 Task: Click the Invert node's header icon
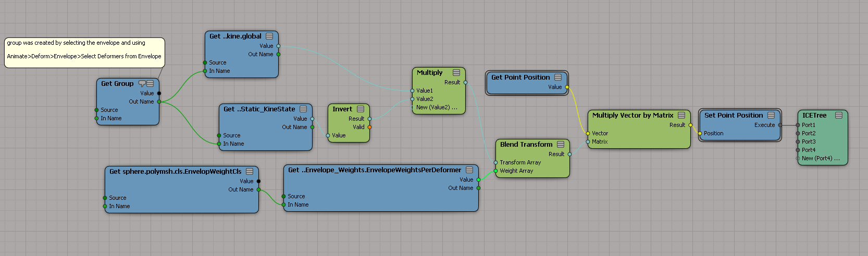pos(361,109)
